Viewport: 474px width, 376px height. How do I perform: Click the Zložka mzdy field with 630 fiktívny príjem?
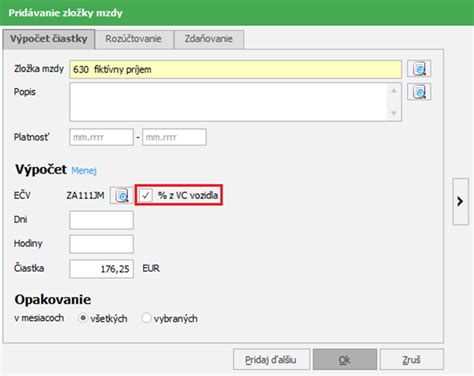(235, 69)
